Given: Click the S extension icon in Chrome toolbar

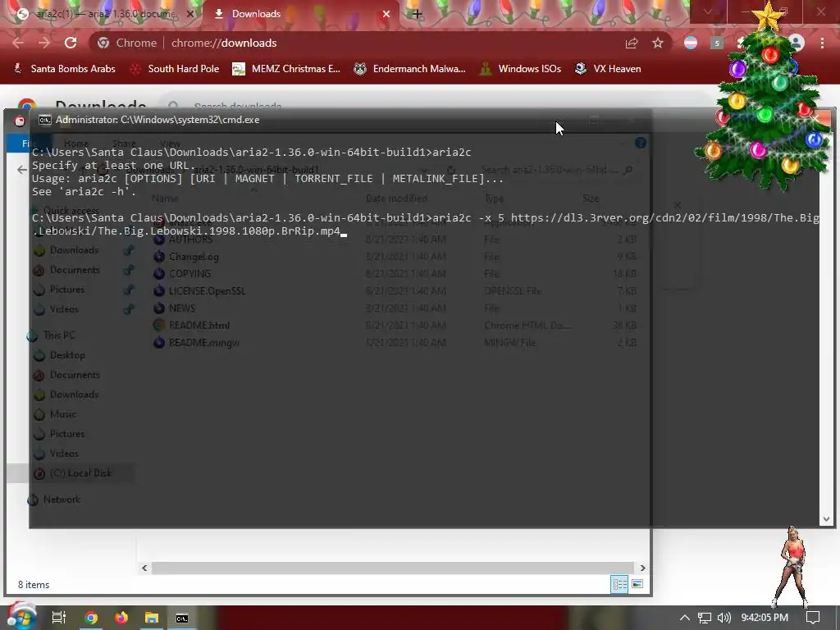Looking at the screenshot, I should [717, 43].
